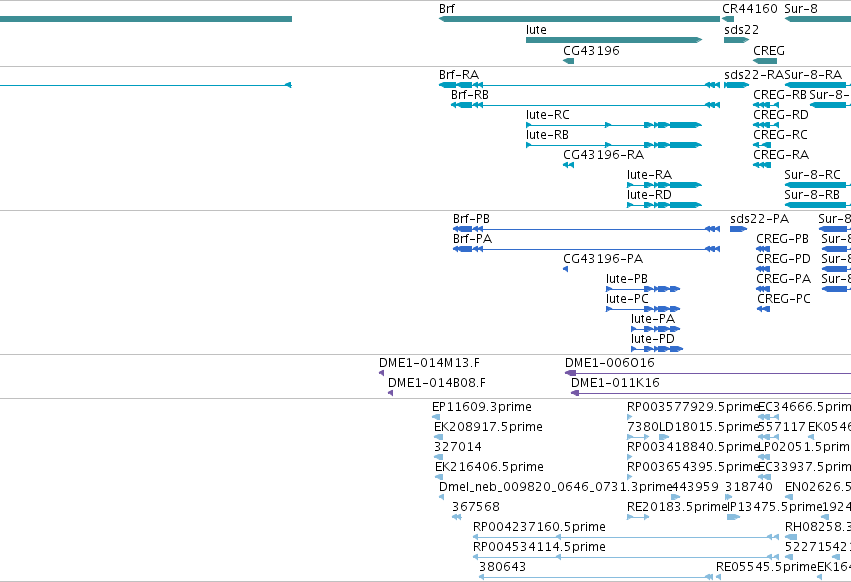Open the RP004237160.5prime EST label
Viewport: 851px width, 582px height.
click(x=539, y=527)
